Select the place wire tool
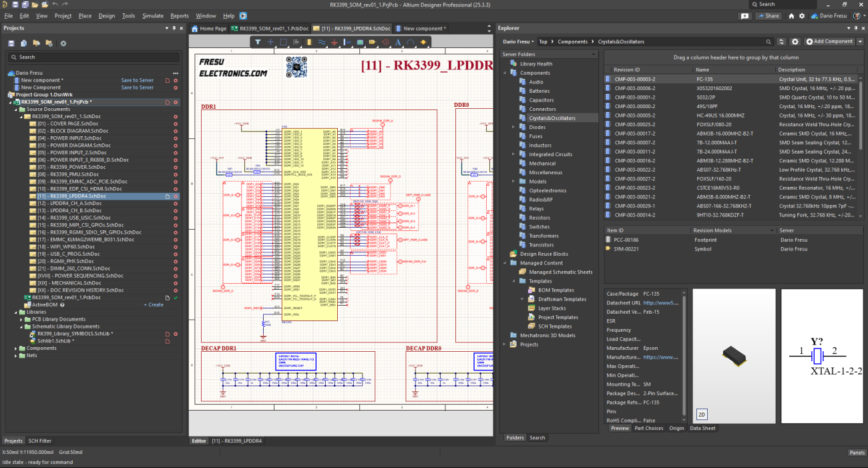The width and height of the screenshot is (868, 468). coord(322,42)
